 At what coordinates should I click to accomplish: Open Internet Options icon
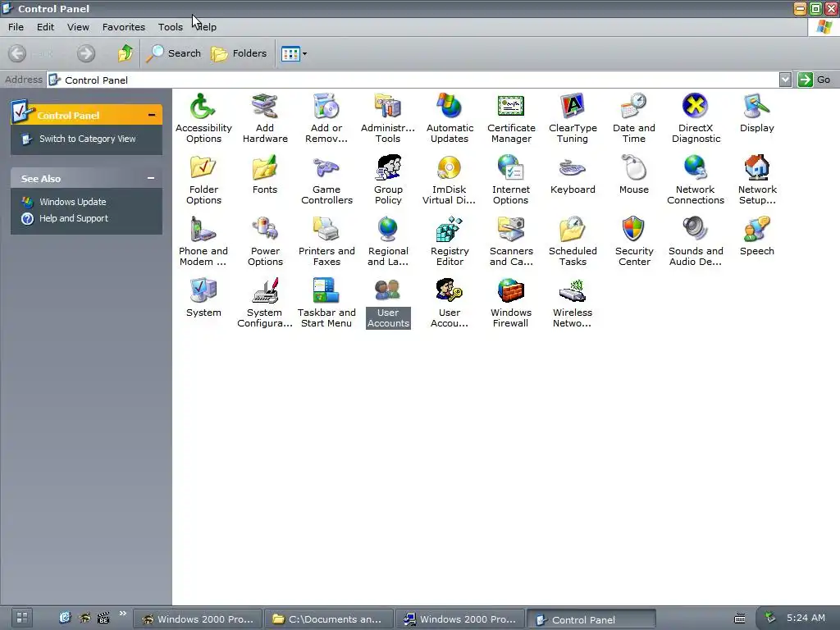[x=511, y=180]
